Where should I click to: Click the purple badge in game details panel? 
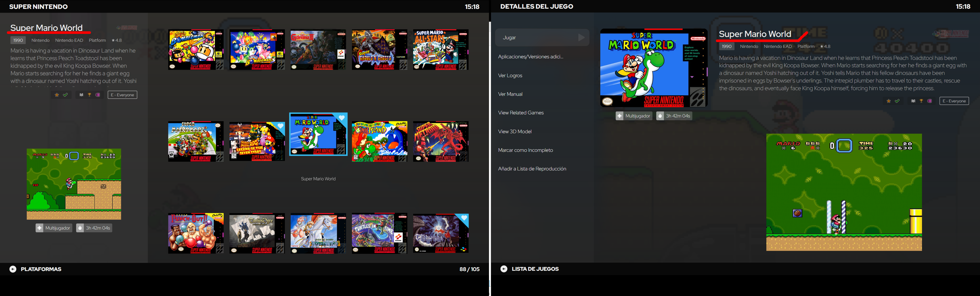pyautogui.click(x=929, y=101)
